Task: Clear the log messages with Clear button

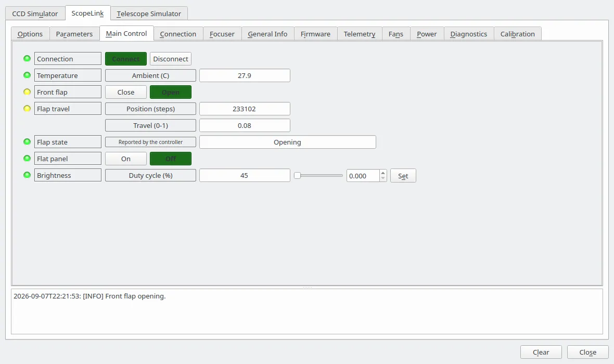Action: [x=541, y=352]
